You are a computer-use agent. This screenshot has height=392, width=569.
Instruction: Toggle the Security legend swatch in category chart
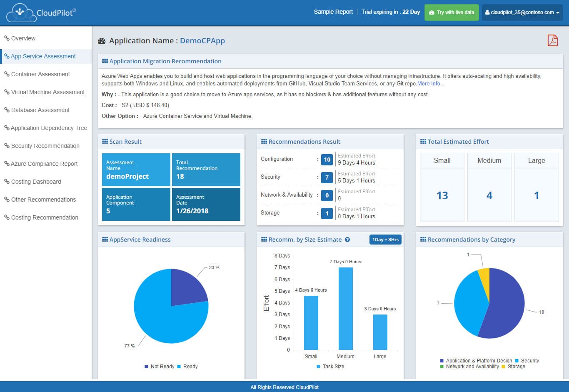(x=517, y=361)
